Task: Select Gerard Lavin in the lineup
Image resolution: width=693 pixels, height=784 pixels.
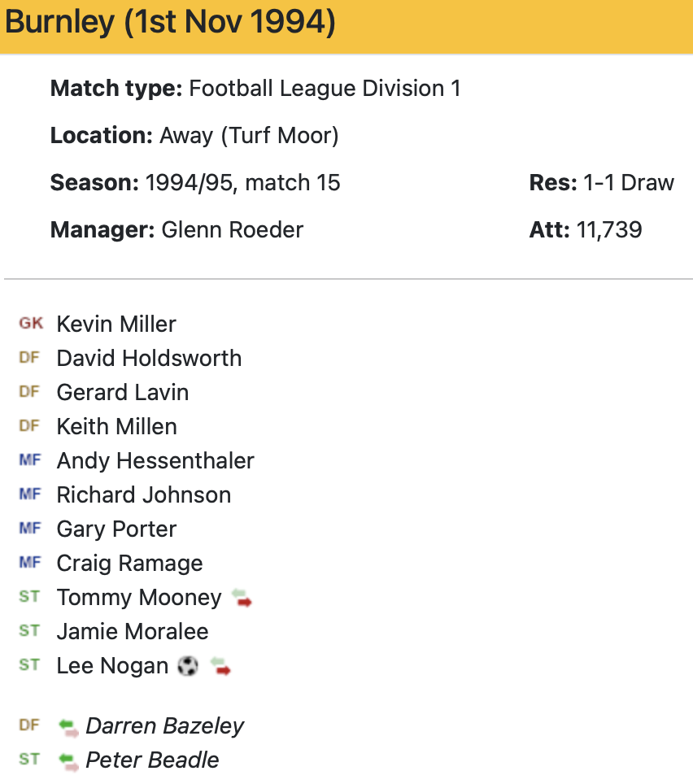Action: point(123,392)
